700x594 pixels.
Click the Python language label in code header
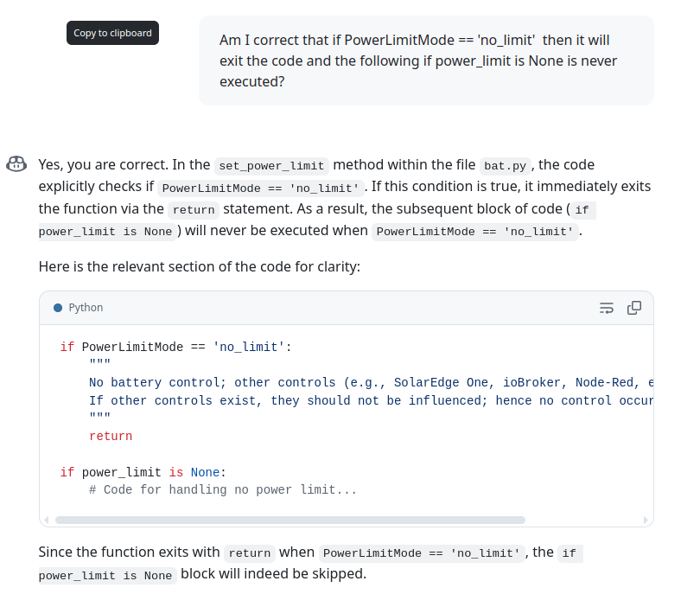[86, 308]
